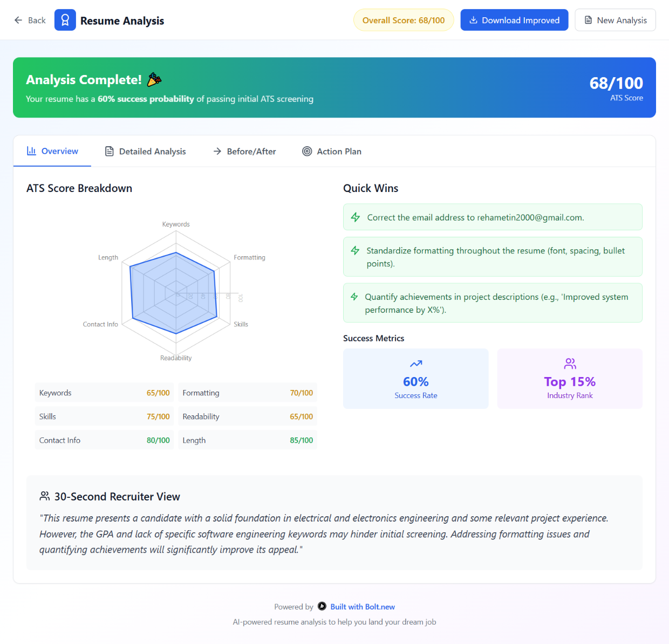Click the Readability 65/100 score row

click(x=248, y=416)
